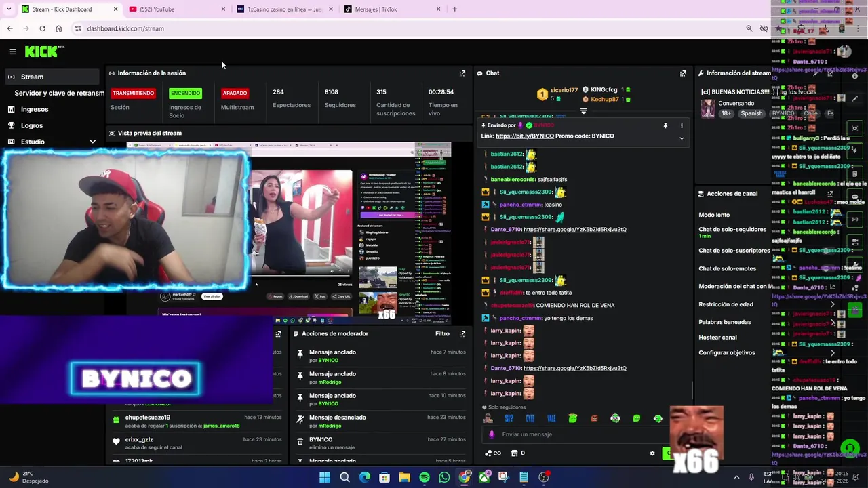Switch to the 1xCasino tab
This screenshot has height=488, width=868.
(285, 9)
